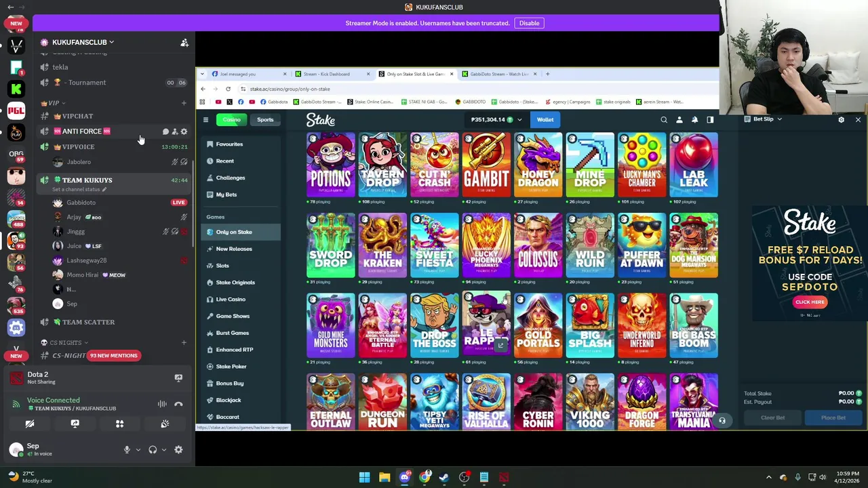Open the headphones output options arrow
Image resolution: width=868 pixels, height=488 pixels.
[x=163, y=449]
